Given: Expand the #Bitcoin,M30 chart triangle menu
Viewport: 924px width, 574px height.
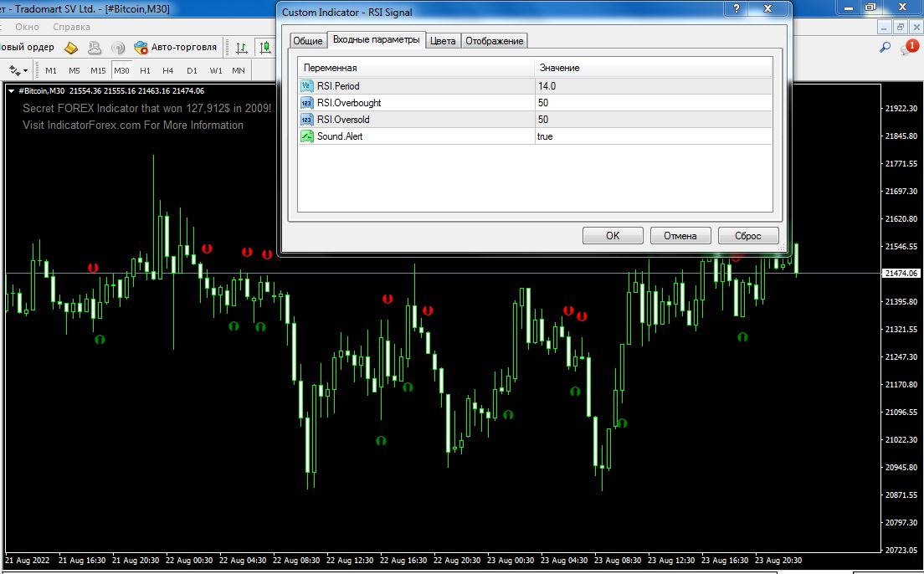Looking at the screenshot, I should click(11, 90).
